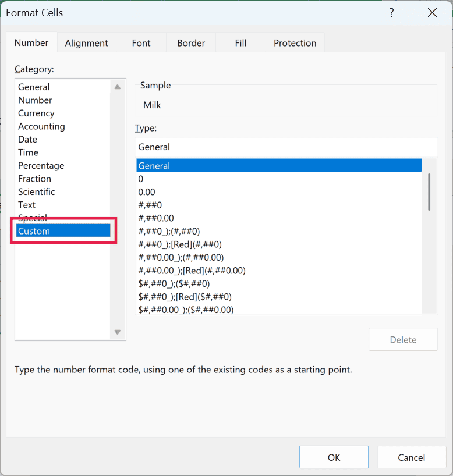Choose the 0 format code
This screenshot has height=476, width=453.
click(279, 179)
